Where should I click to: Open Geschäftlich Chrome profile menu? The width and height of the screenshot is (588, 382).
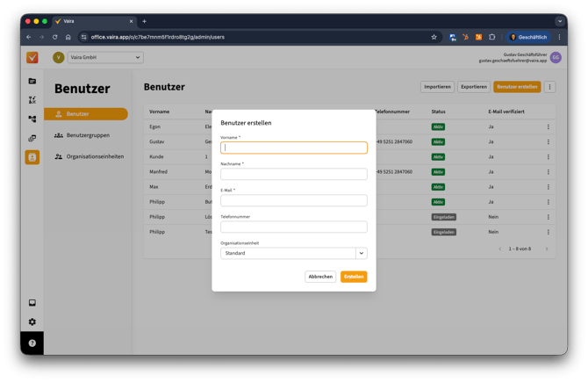point(528,37)
